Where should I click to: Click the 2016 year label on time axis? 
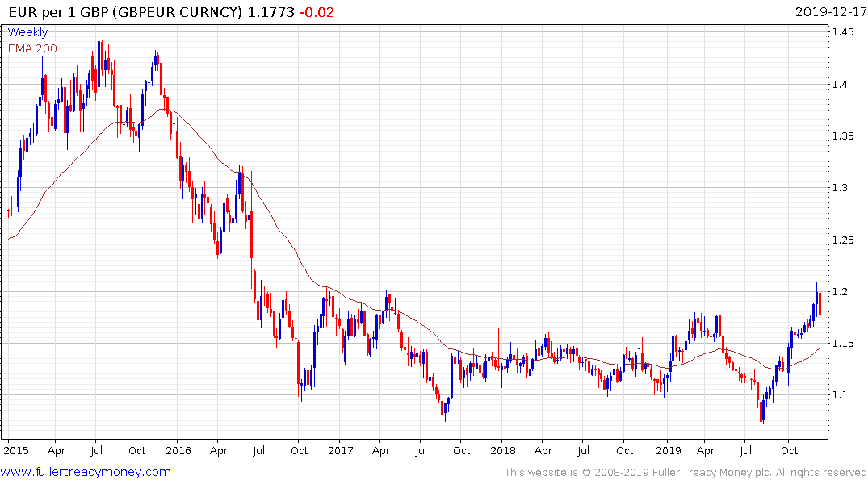point(178,450)
